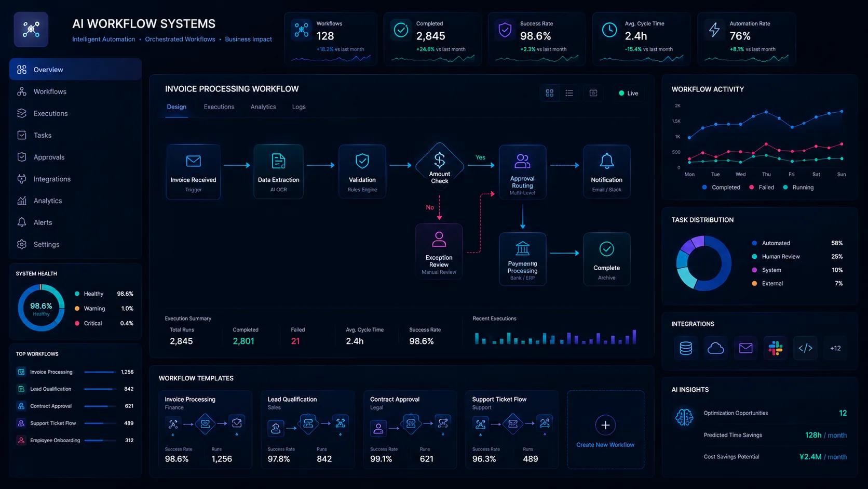Open the email integration icon
Viewport: 868px width, 489px height.
[745, 348]
